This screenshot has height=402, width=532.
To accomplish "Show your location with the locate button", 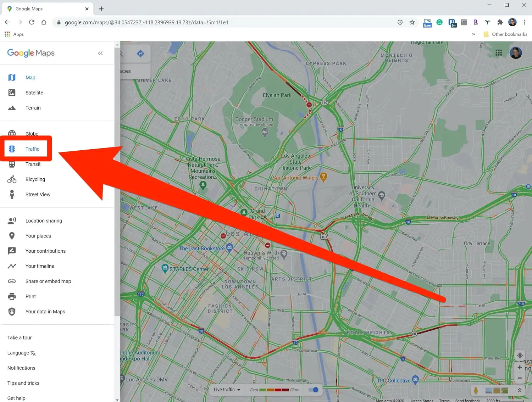I will click(520, 355).
